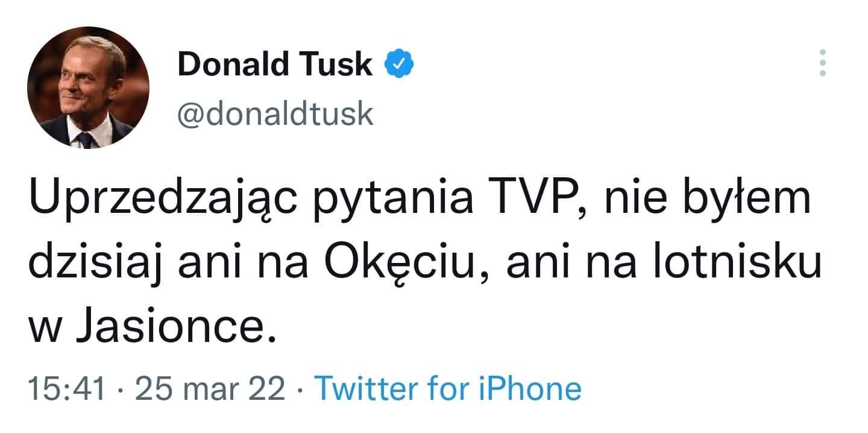Click the display name Donald Tusk
Image resolution: width=868 pixels, height=433 pixels.
275,64
